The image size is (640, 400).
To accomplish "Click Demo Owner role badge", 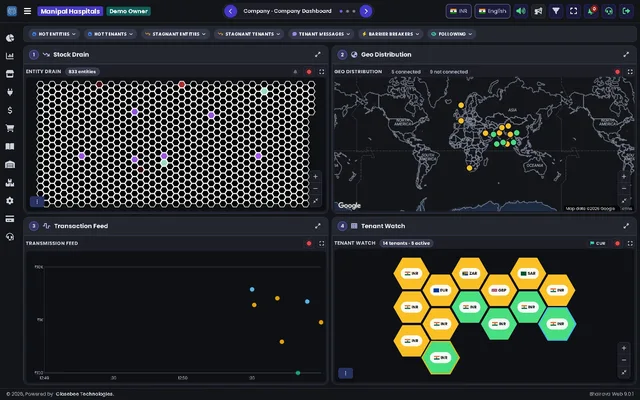I will point(129,11).
